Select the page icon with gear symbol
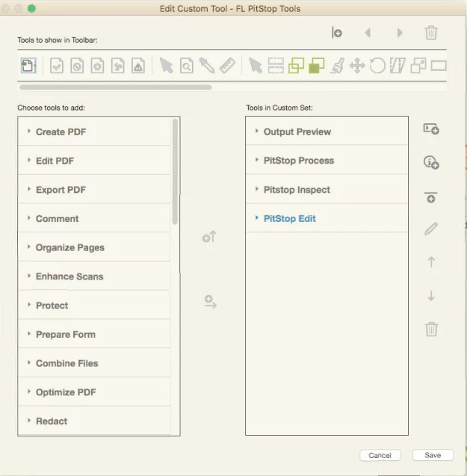Screen dimensions: 467x476 (x=97, y=66)
